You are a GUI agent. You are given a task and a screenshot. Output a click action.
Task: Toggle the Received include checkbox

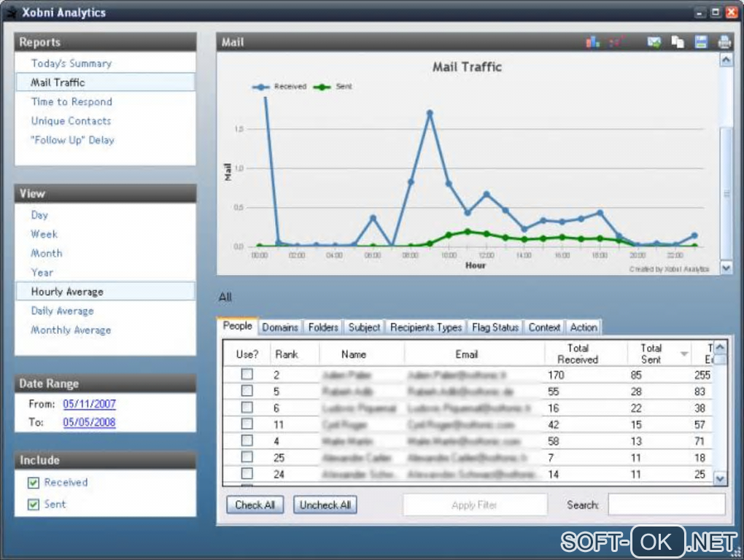click(x=34, y=483)
